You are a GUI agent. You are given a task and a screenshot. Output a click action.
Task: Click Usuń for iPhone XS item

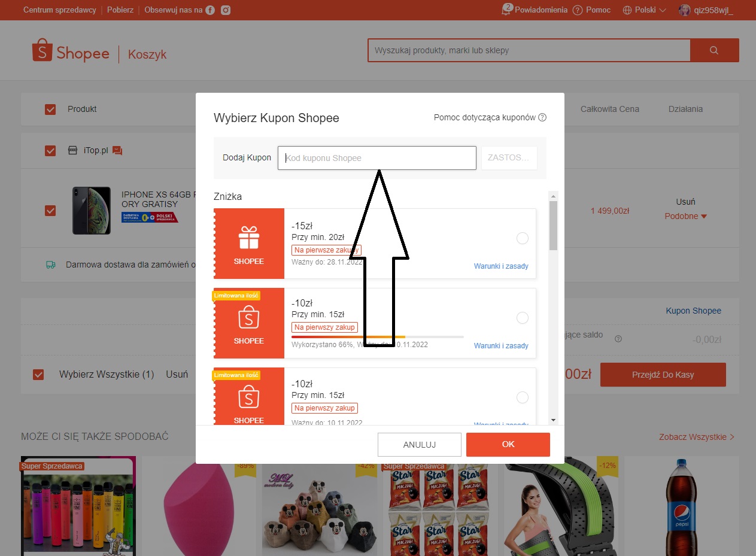pos(685,202)
